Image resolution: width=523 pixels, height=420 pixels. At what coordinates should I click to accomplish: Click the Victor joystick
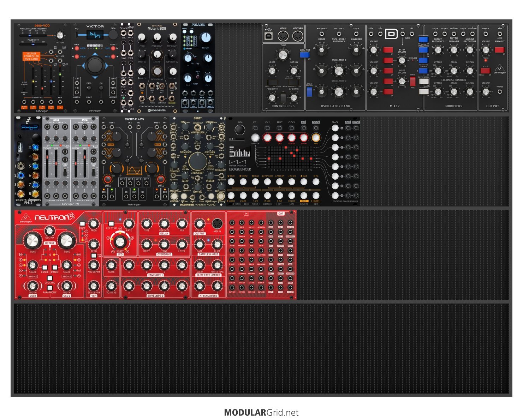pos(94,65)
